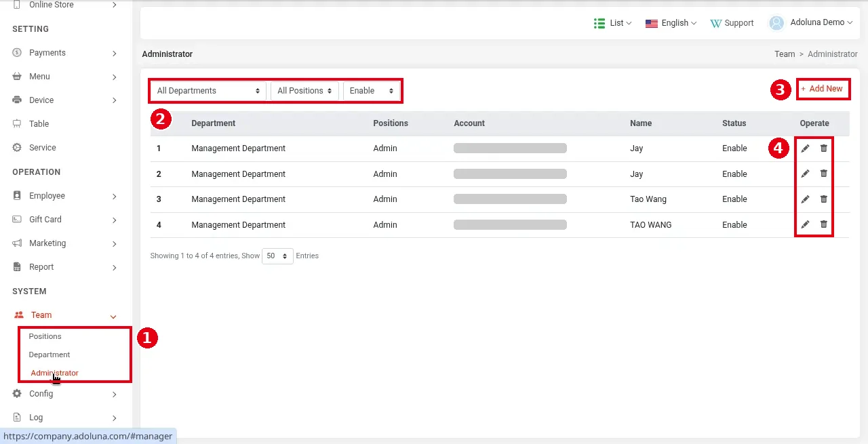Viewport: 868px width, 444px height.
Task: Click the Device printer icon
Action: [17, 100]
